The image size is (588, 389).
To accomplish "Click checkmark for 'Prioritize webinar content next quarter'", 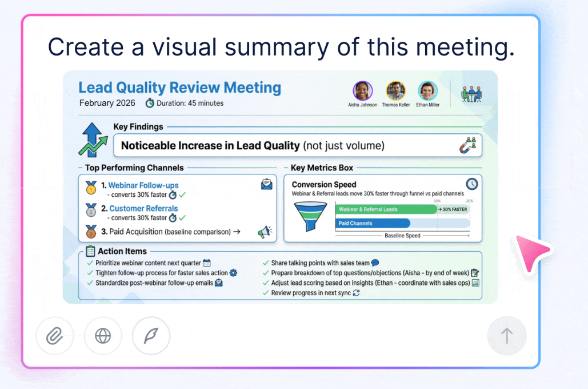I will tap(90, 263).
